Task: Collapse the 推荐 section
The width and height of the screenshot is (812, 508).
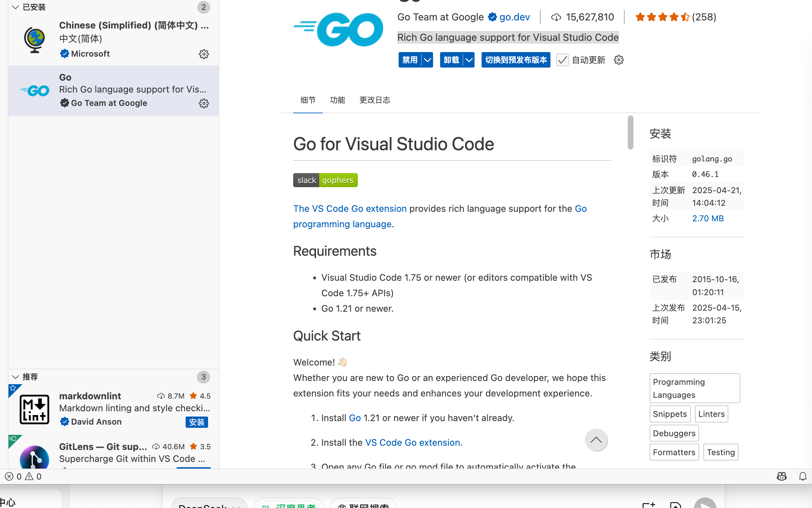Action: click(15, 377)
